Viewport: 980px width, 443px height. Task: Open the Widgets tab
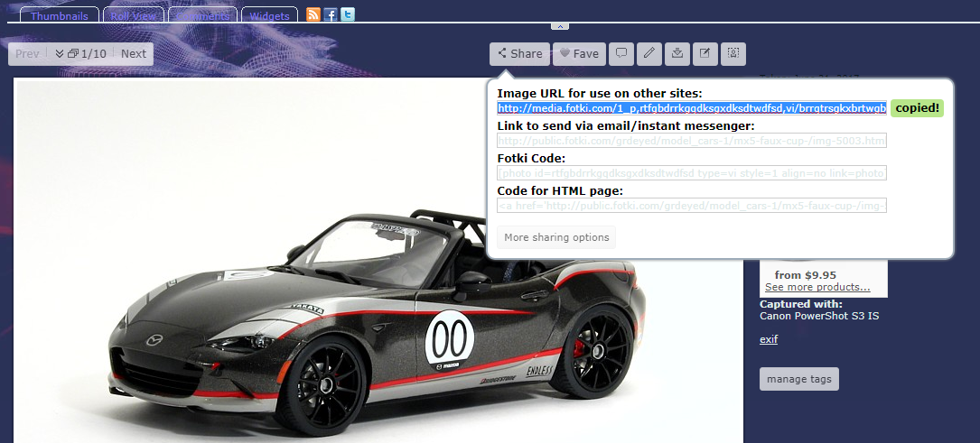click(269, 16)
